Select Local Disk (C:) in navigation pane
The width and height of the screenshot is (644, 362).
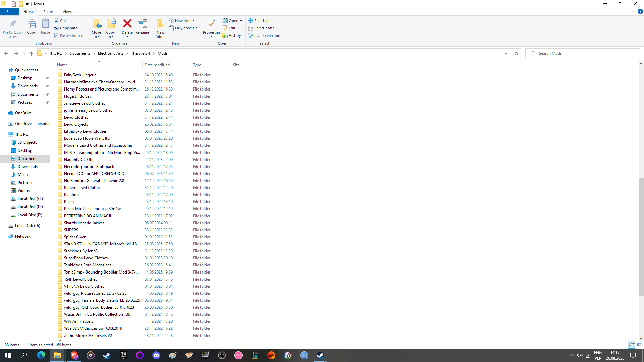coord(30,199)
